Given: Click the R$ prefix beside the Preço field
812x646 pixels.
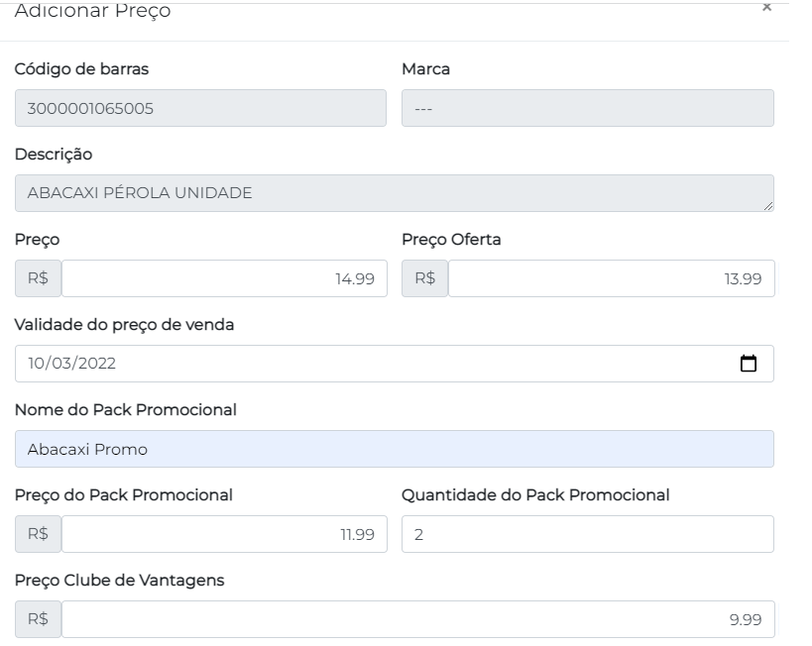Looking at the screenshot, I should (39, 278).
